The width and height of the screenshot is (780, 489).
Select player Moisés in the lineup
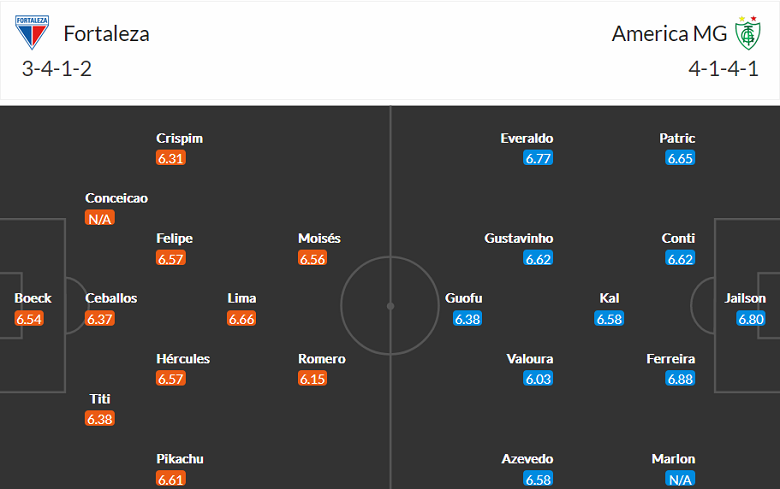319,238
